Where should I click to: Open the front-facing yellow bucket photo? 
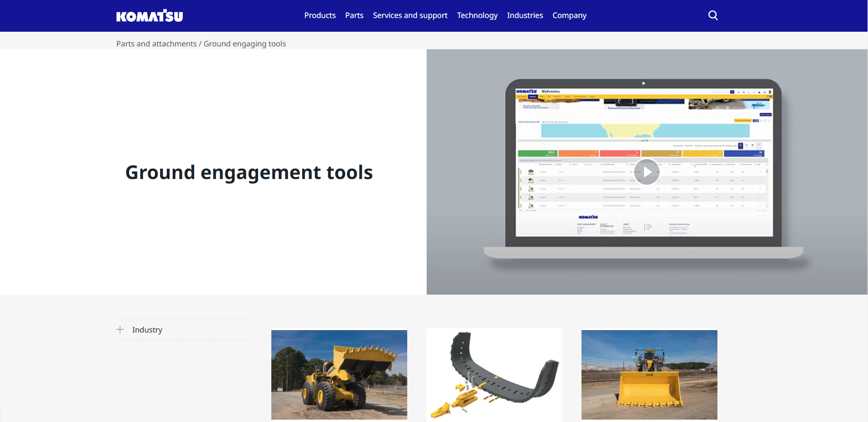[649, 374]
